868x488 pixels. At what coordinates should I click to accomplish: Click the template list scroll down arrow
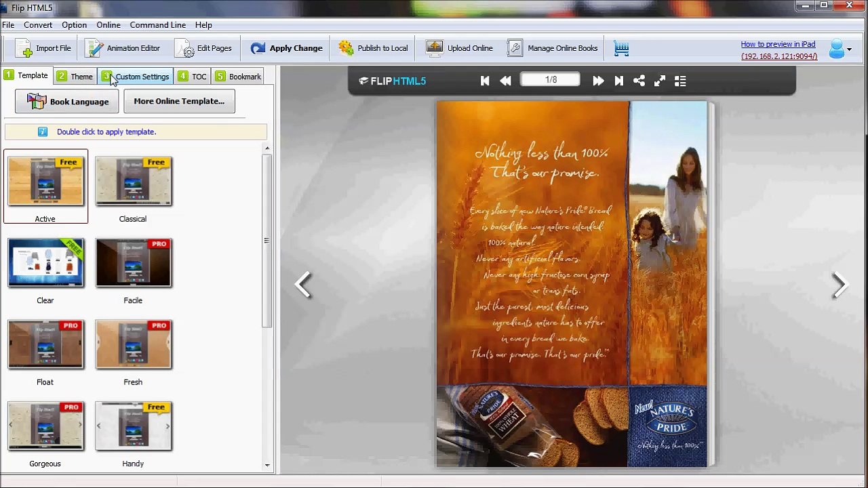click(x=267, y=465)
